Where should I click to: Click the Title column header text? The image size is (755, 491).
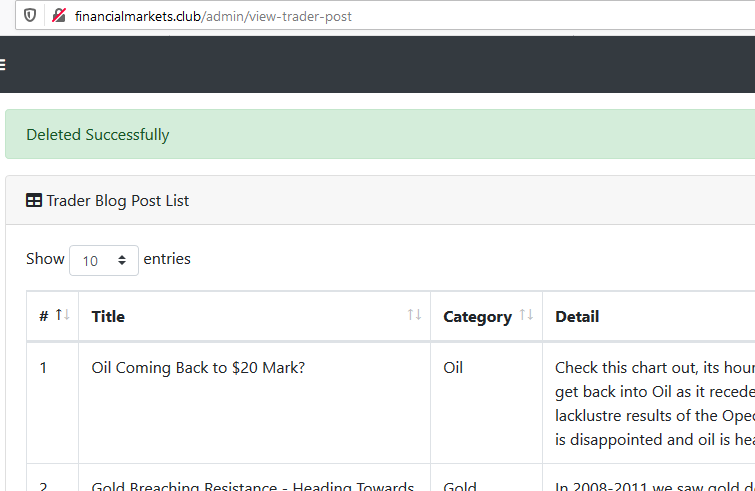(x=108, y=317)
